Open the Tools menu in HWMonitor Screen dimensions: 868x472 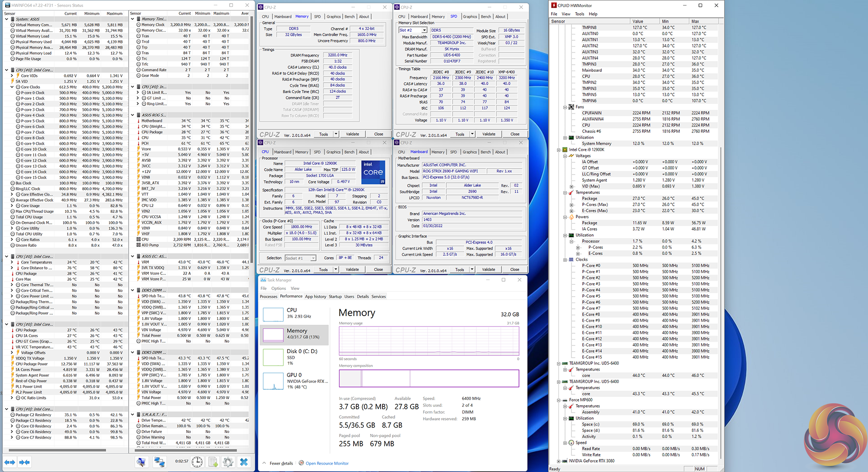[579, 14]
